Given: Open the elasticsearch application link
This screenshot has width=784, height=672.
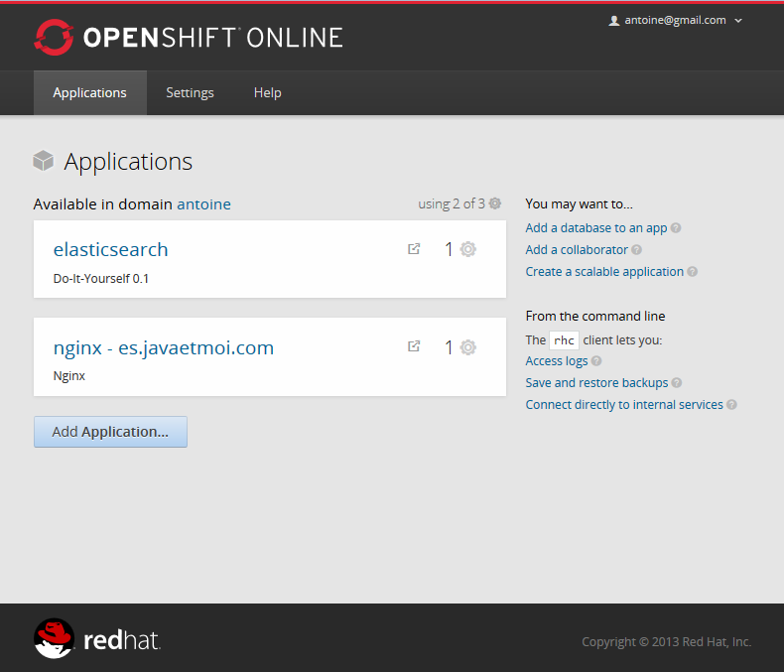Looking at the screenshot, I should pos(110,249).
